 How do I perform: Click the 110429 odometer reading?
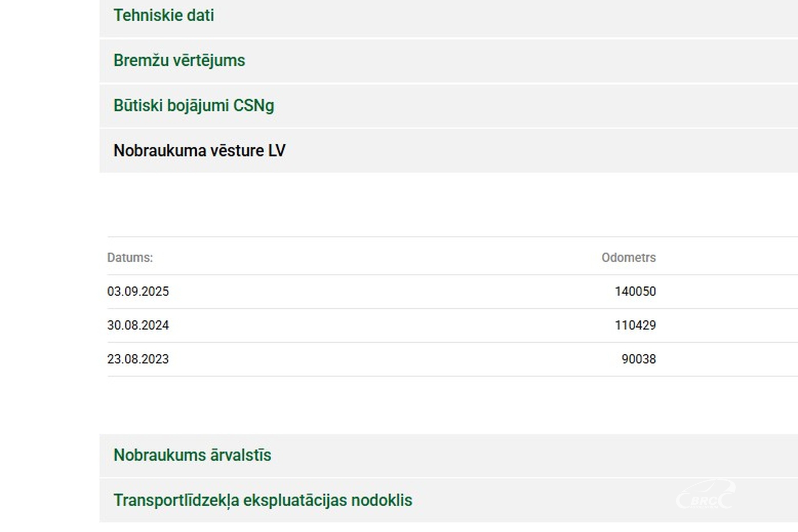coord(635,325)
